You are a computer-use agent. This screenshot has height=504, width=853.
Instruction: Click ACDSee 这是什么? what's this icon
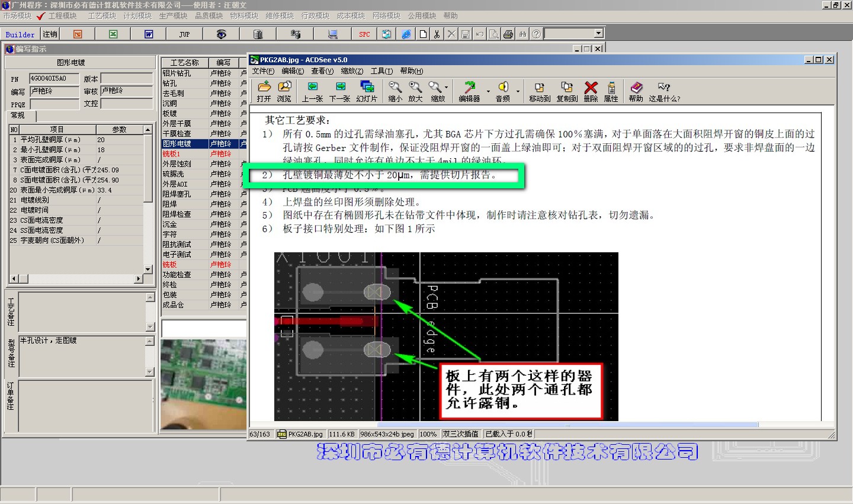(664, 92)
